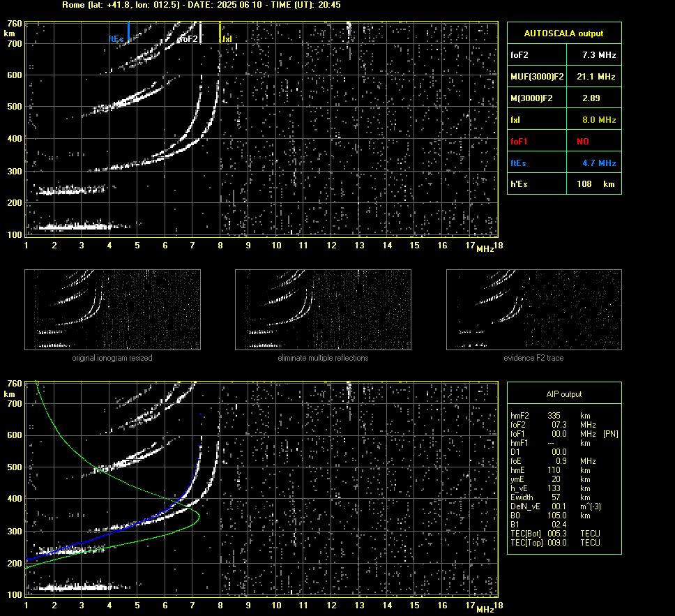Click the 'AUTOSCALA output' table header

pyautogui.click(x=564, y=33)
